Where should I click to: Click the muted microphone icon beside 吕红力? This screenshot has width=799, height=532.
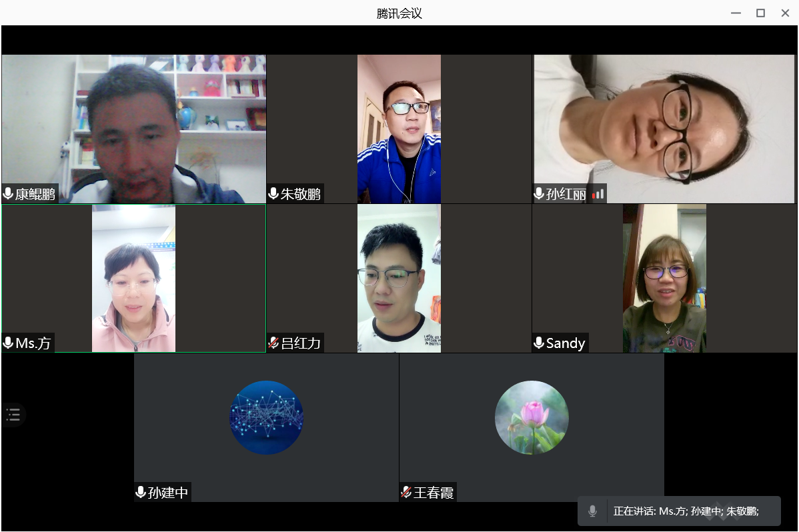[273, 343]
